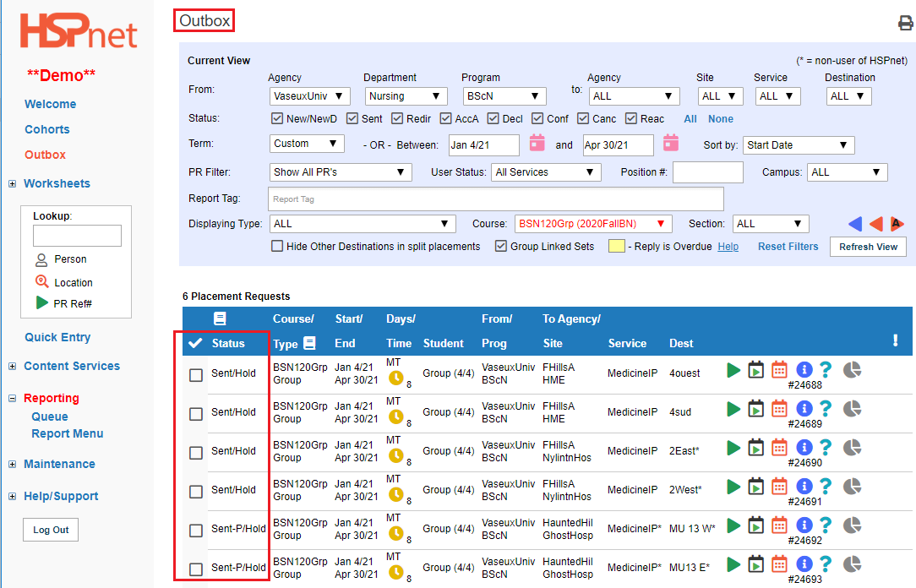
Task: Uncheck the Sent status checkbox
Action: pos(352,118)
